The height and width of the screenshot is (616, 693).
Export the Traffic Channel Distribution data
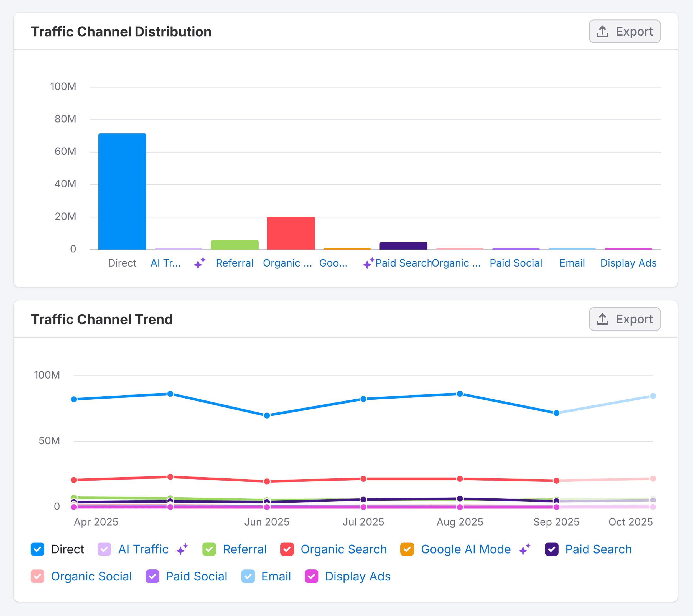pyautogui.click(x=625, y=31)
